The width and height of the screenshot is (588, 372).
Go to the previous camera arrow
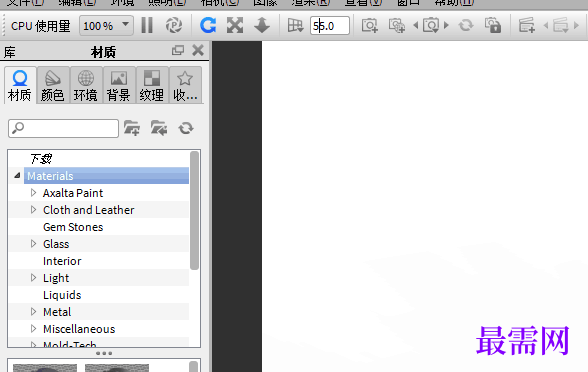pos(416,26)
